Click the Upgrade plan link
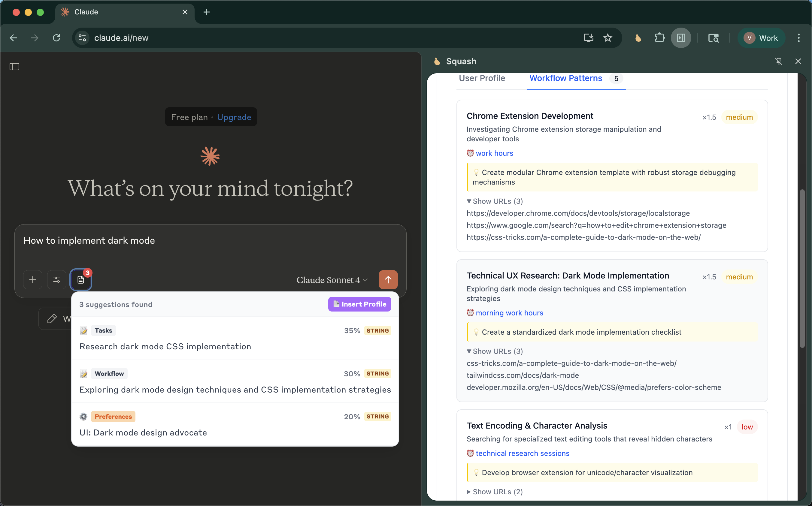Image resolution: width=812 pixels, height=506 pixels. tap(234, 117)
